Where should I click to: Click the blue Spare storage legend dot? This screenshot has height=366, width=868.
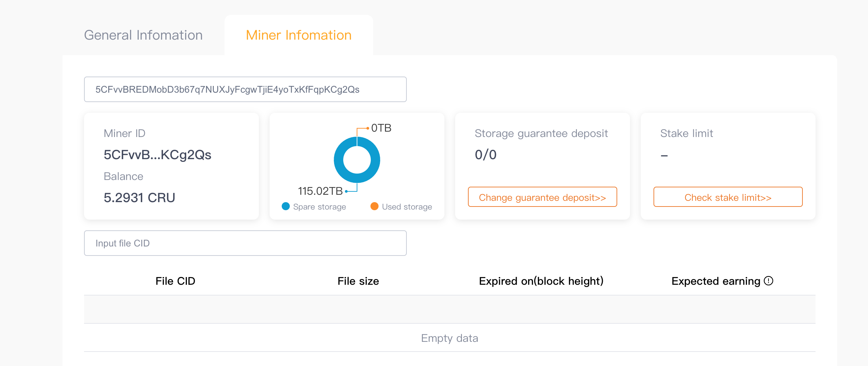pyautogui.click(x=285, y=206)
